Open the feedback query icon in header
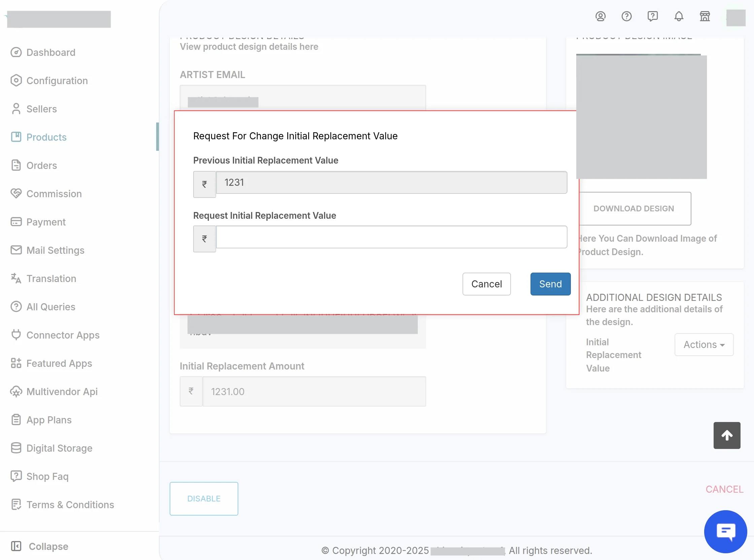The height and width of the screenshot is (560, 754). click(652, 16)
